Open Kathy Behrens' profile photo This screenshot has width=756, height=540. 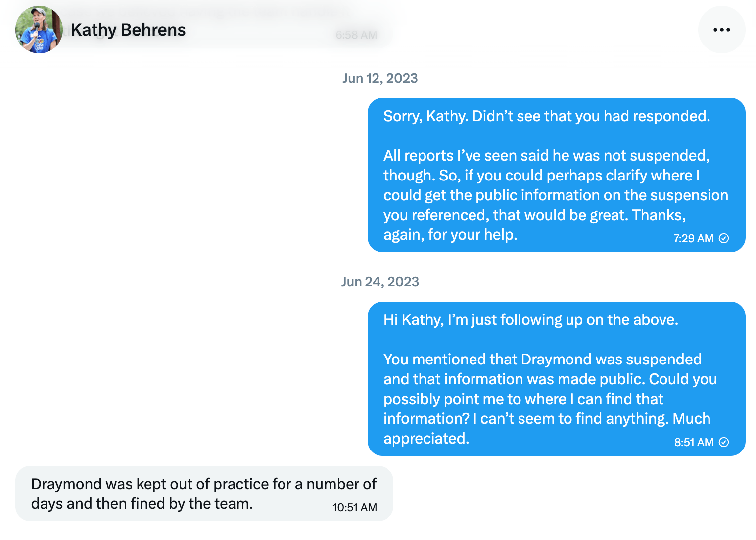[39, 30]
